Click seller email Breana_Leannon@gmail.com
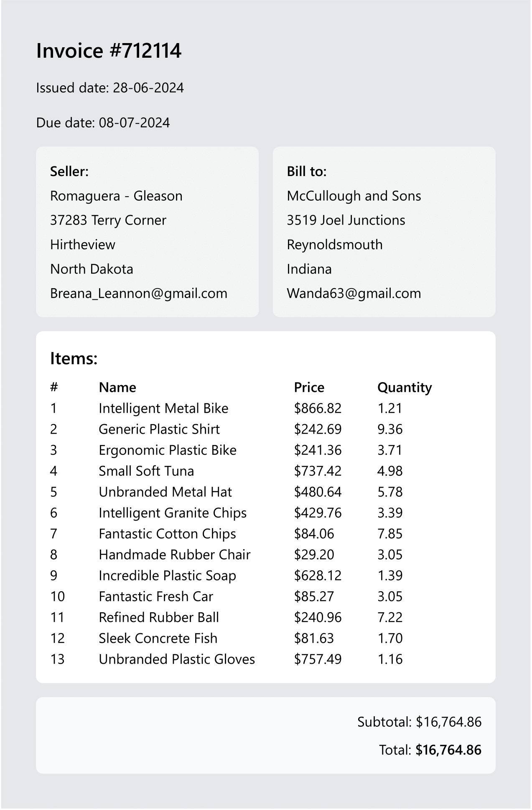 [138, 294]
